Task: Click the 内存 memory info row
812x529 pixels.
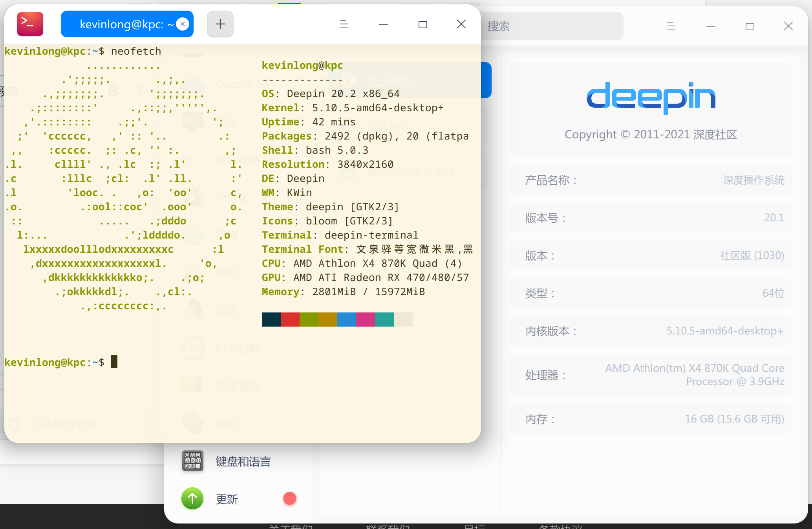Action: [651, 419]
